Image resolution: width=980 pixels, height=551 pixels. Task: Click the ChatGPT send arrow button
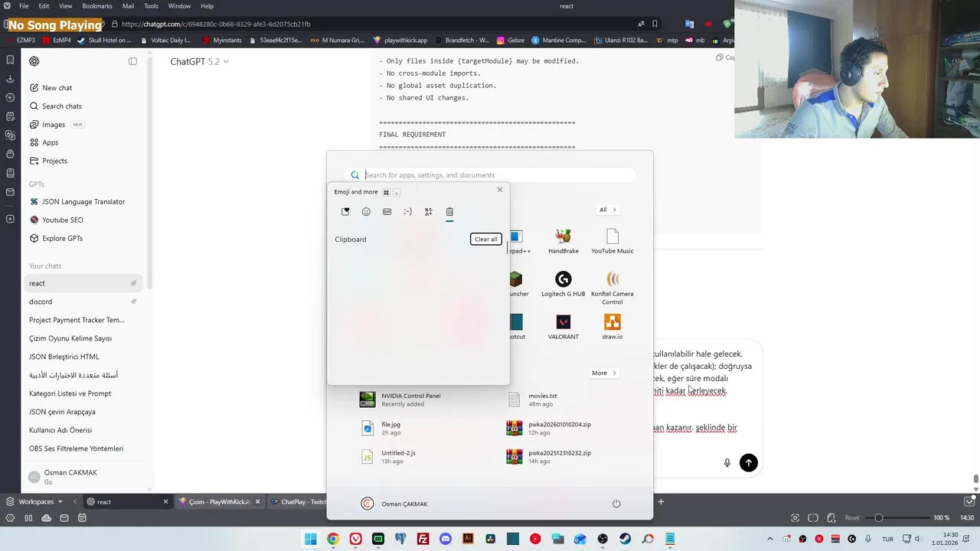(x=749, y=462)
